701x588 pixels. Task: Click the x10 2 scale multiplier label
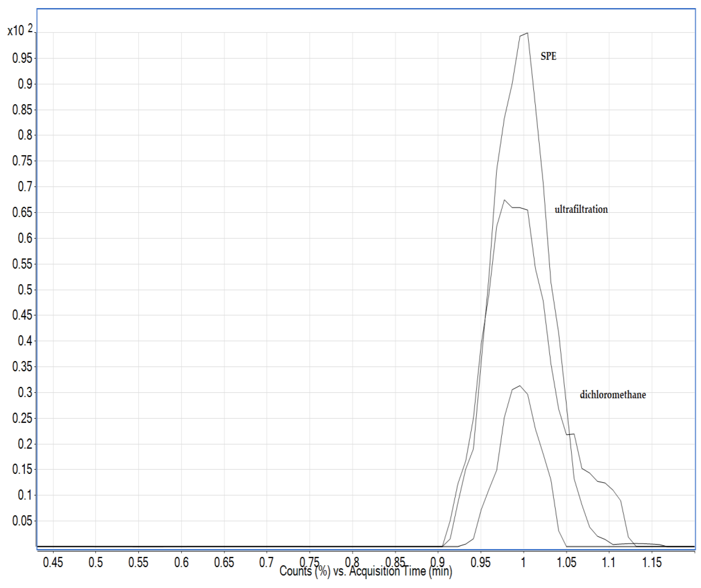pos(20,30)
